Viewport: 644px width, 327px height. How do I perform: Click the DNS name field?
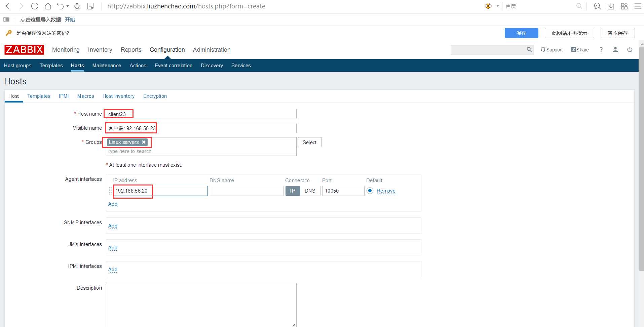pos(247,191)
